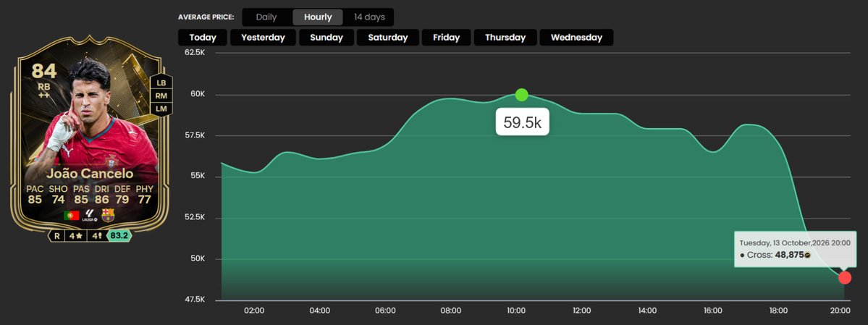This screenshot has height=325, width=868.
Task: Click the PAC 85 stat
Action: [x=35, y=194]
